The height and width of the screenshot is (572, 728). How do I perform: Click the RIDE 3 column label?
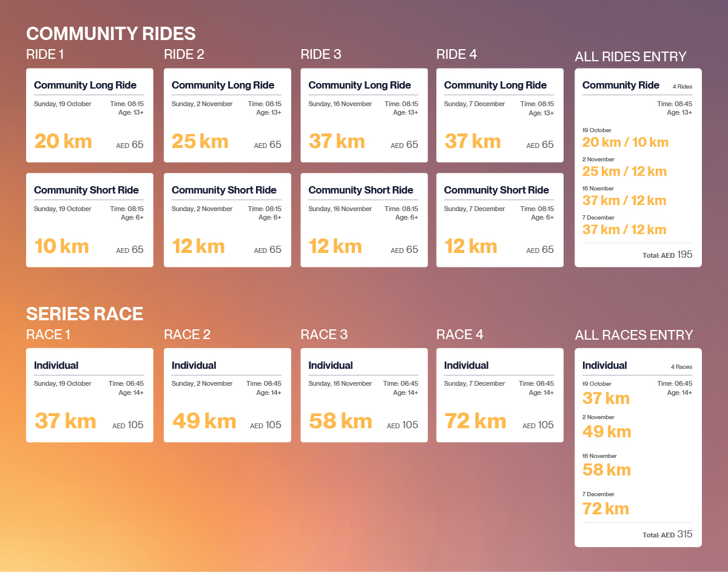[x=320, y=55]
